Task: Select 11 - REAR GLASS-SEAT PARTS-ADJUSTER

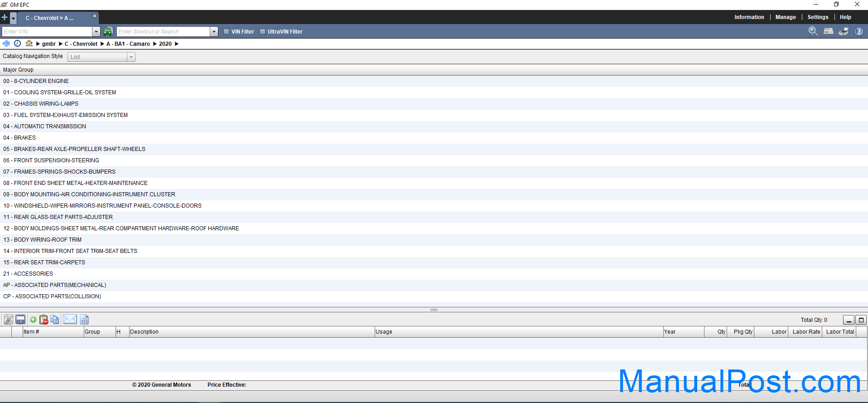Action: point(434,217)
